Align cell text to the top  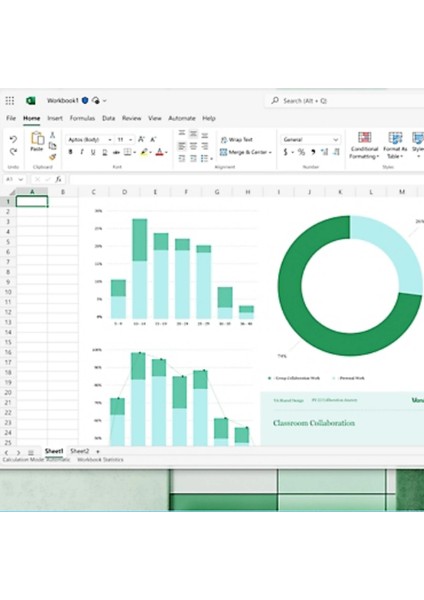(x=182, y=134)
